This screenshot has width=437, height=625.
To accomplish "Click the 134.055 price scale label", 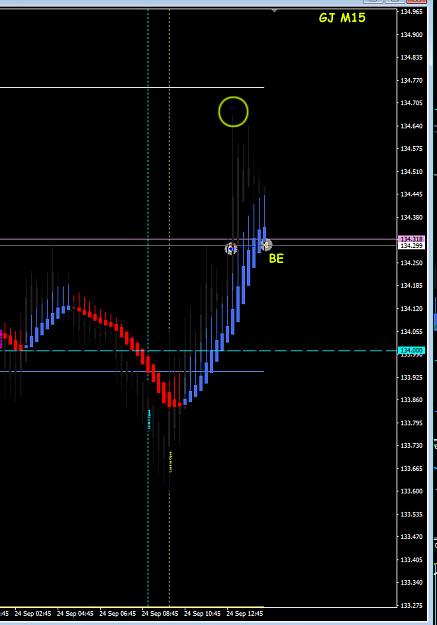I will 411,332.
